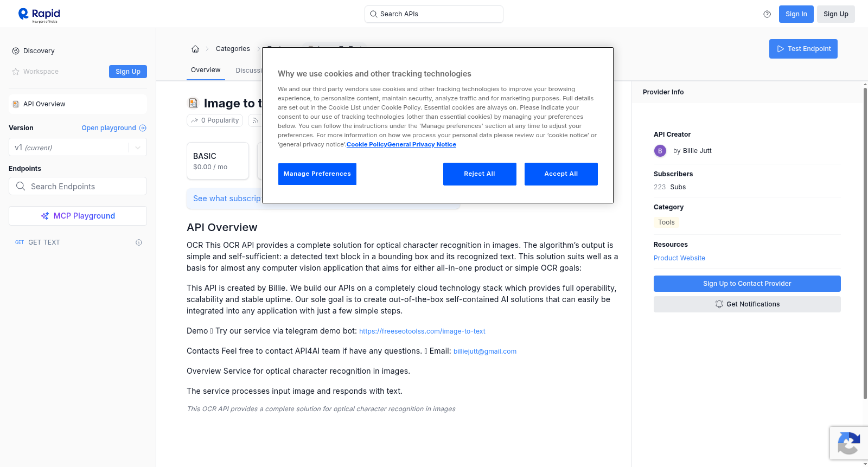Click the Sign In button in header
This screenshot has height=467, width=868.
coord(796,14)
